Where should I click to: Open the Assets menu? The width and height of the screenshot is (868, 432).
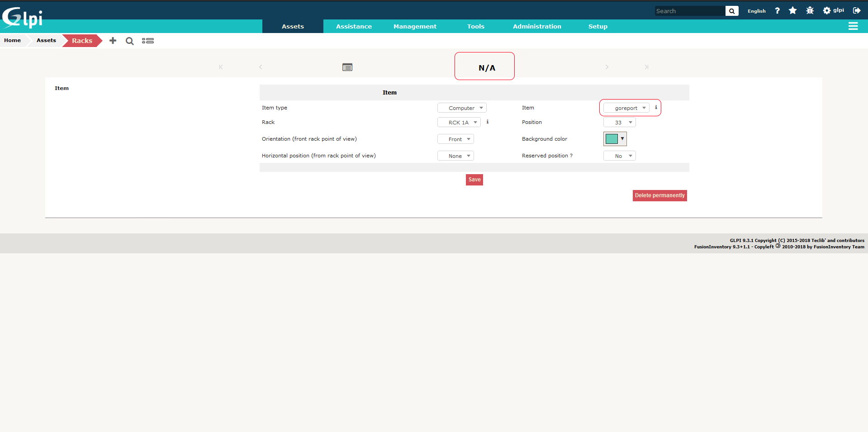(293, 26)
